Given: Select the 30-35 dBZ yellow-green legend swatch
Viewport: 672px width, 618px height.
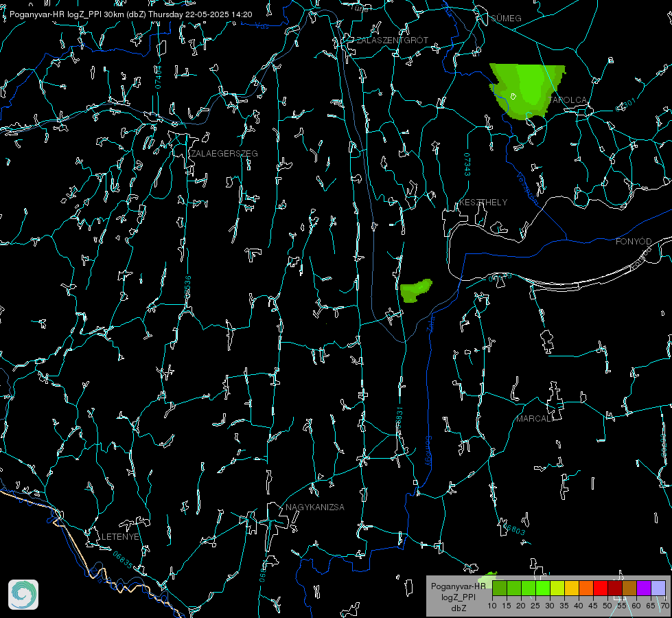Looking at the screenshot, I should [x=557, y=588].
